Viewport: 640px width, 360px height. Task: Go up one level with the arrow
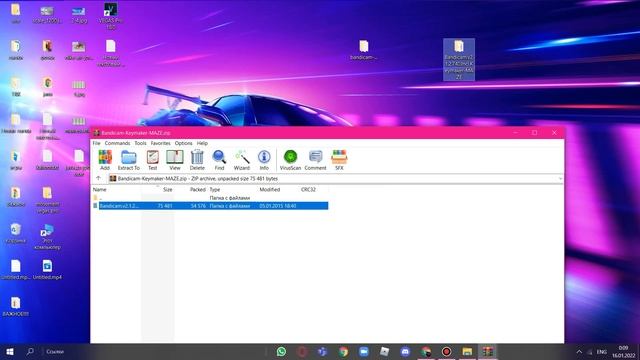[x=98, y=178]
